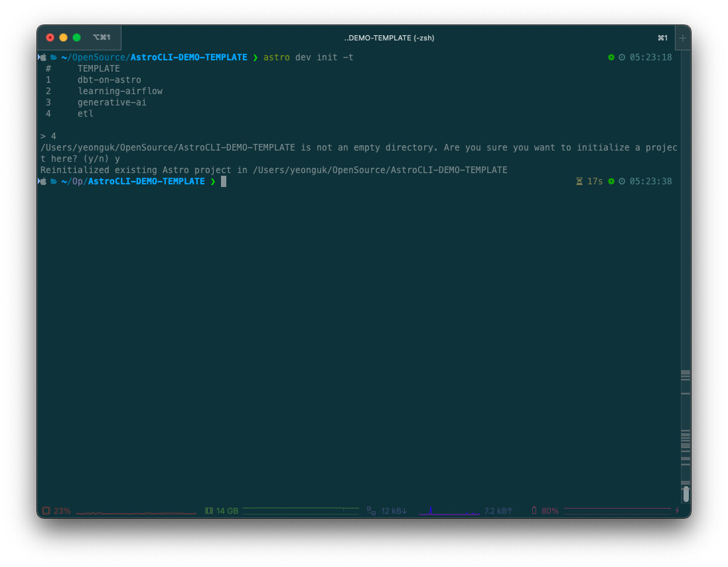Click the 80% battery value
Image resolution: width=728 pixels, height=567 pixels.
(x=549, y=511)
